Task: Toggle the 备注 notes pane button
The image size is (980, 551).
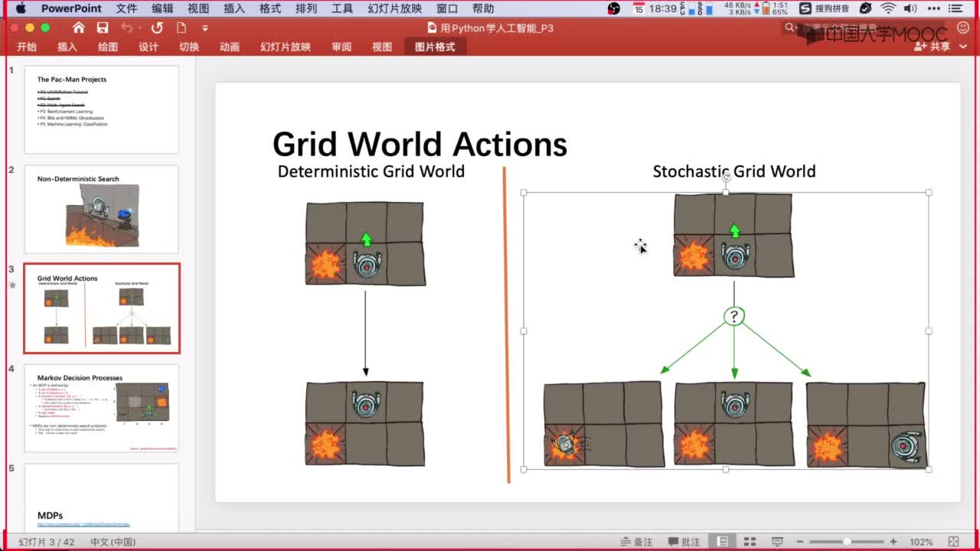Action: click(x=636, y=542)
